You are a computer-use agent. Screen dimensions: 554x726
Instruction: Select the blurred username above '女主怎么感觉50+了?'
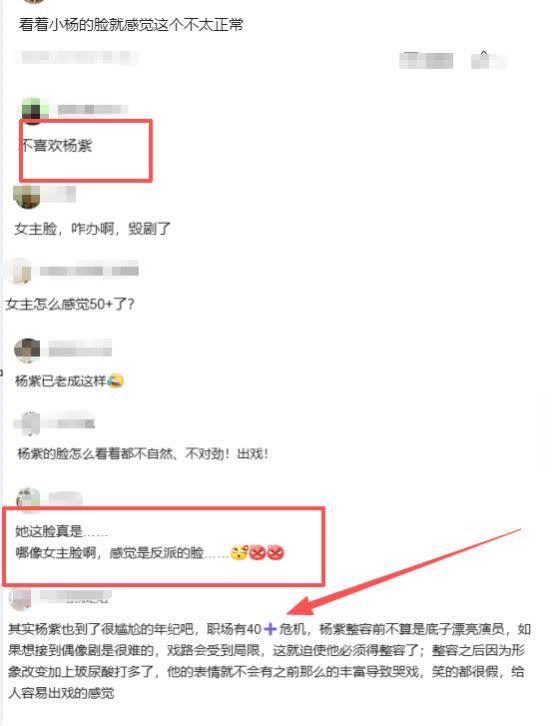[x=89, y=270]
